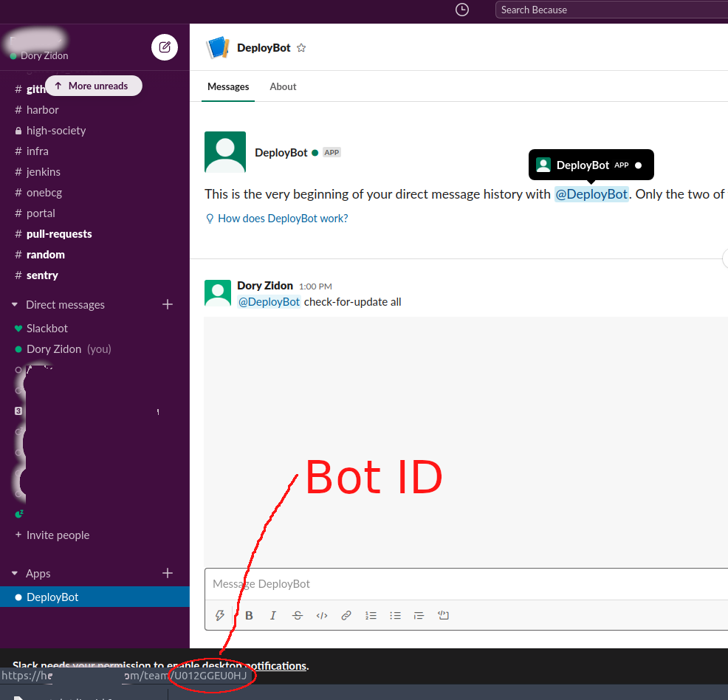Add a new direct message with plus
Image resolution: width=728 pixels, height=700 pixels.
pyautogui.click(x=168, y=304)
